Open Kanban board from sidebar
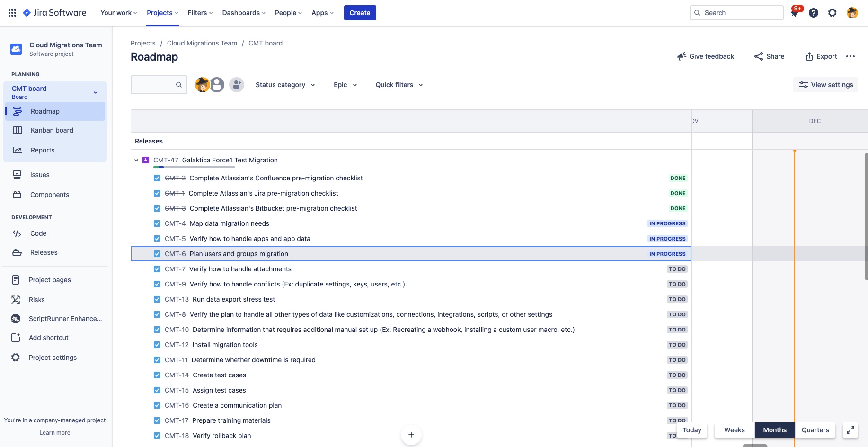 pyautogui.click(x=52, y=130)
